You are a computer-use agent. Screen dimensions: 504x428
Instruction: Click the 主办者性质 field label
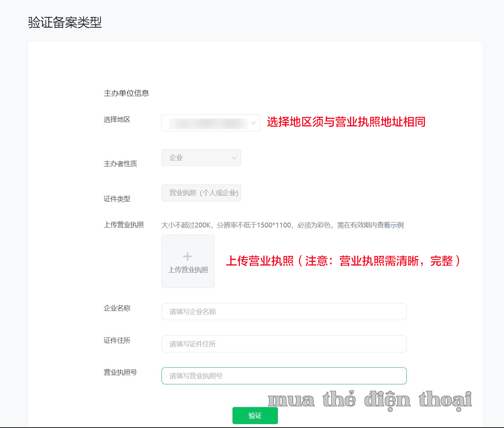(x=120, y=164)
